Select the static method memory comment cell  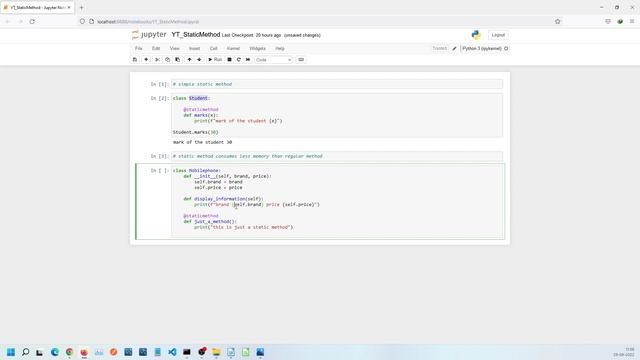pos(337,156)
